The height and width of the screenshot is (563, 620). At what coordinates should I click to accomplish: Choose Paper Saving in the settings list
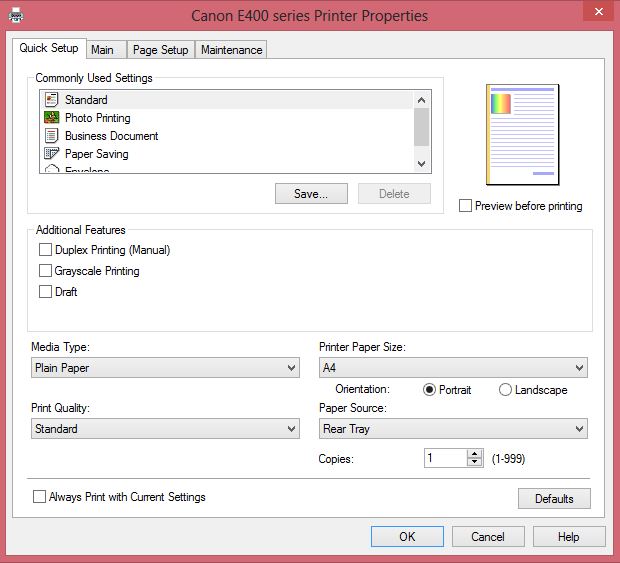[x=227, y=154]
